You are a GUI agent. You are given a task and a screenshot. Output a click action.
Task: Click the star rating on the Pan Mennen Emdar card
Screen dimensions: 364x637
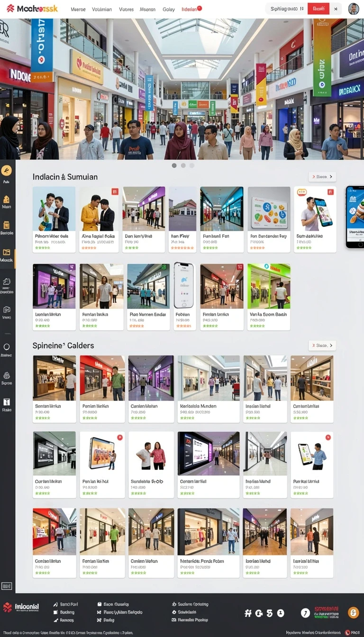pyautogui.click(x=136, y=326)
